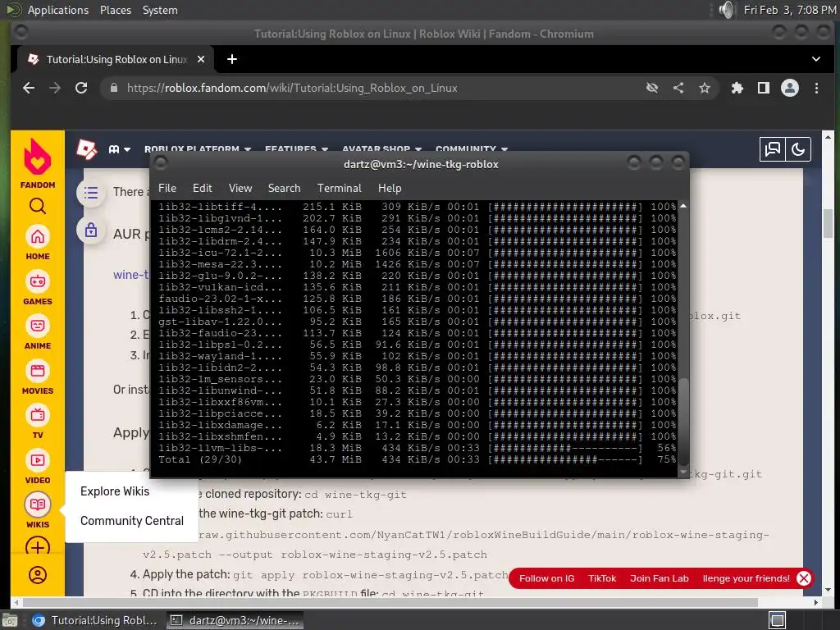Screen dimensions: 840x630
Task: Select the Tutorial:Using Roblox on Linux tab
Action: point(115,59)
